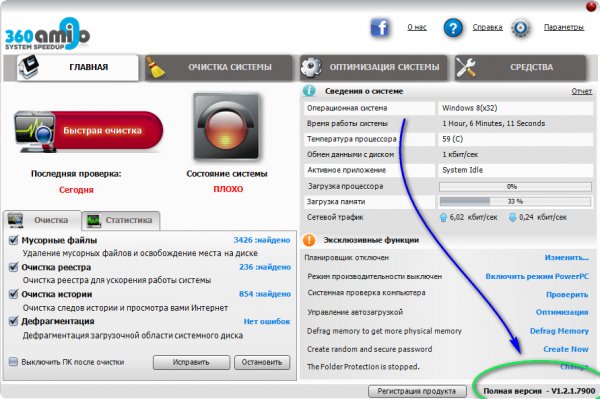600x399 pixels.
Task: Click the red close button in the top corner
Action: click(592, 7)
